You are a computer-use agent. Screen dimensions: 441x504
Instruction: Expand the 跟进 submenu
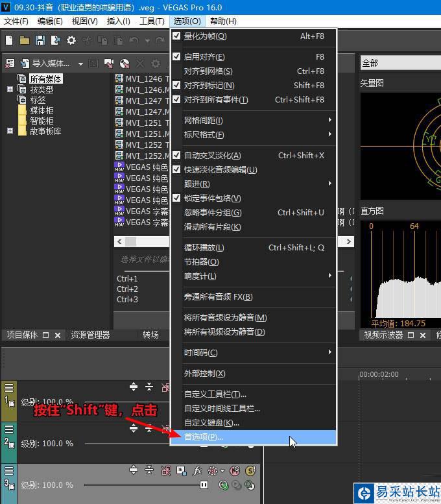pos(254,184)
